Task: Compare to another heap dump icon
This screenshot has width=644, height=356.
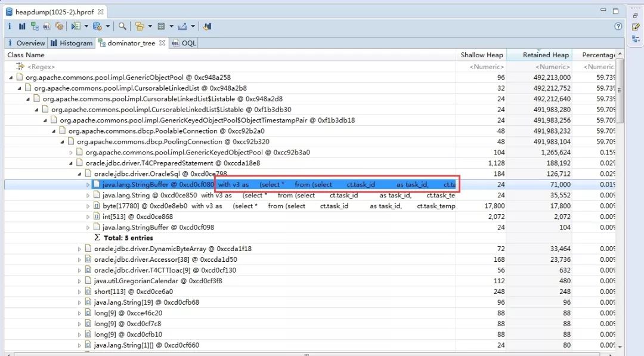Action: pos(207,26)
